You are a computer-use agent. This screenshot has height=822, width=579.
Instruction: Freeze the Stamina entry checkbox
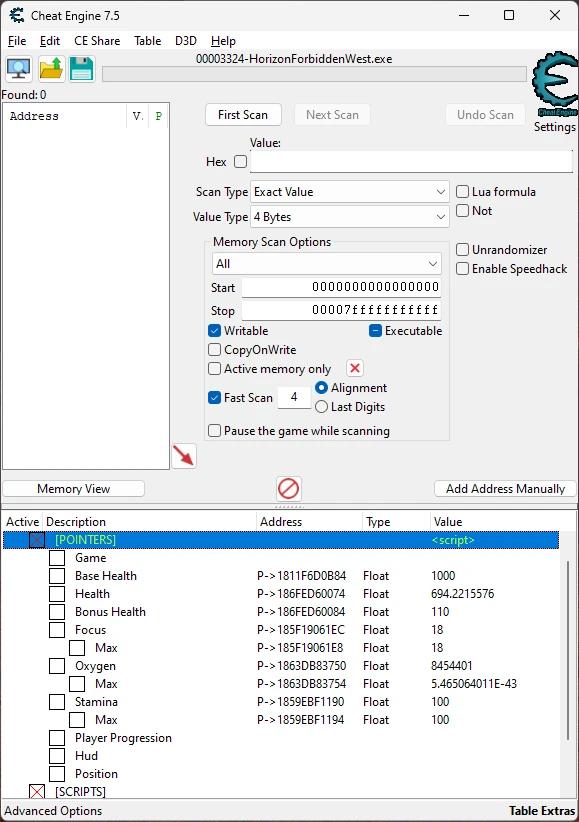pos(57,701)
